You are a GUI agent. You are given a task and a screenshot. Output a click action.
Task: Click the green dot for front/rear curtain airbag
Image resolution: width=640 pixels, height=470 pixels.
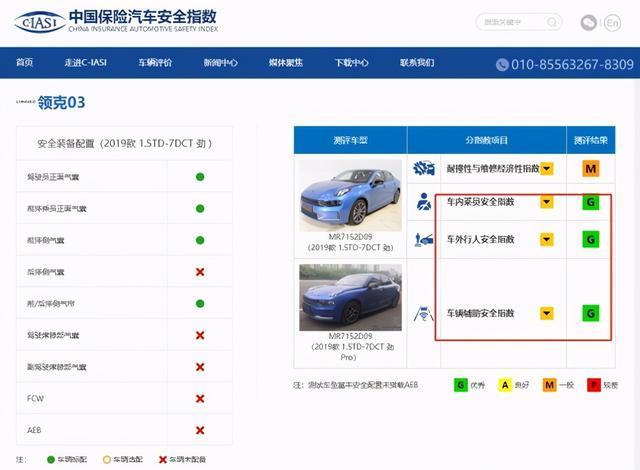(x=200, y=304)
